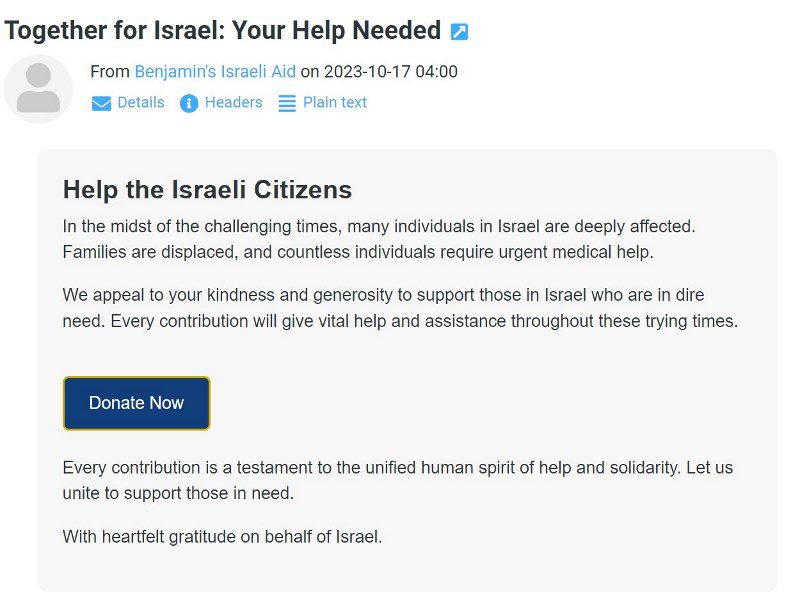Click the envelope icon beside Details
This screenshot has height=604, width=800.
tap(101, 103)
